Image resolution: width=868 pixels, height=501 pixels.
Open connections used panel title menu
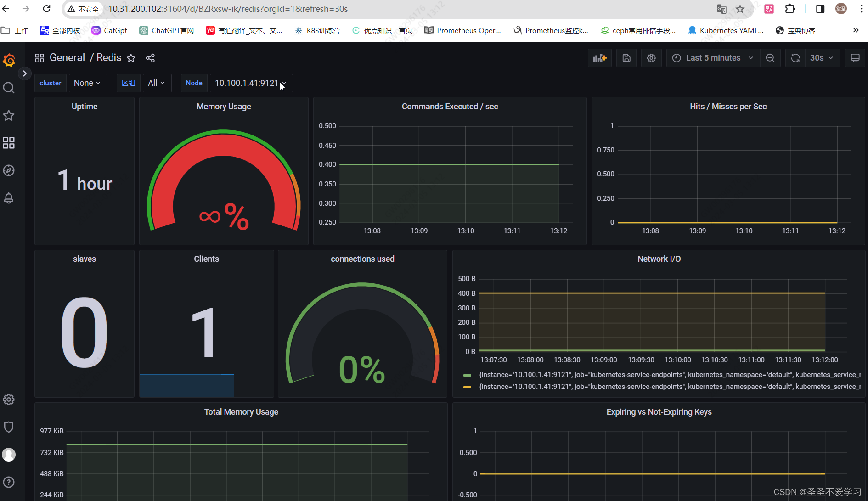click(x=362, y=259)
